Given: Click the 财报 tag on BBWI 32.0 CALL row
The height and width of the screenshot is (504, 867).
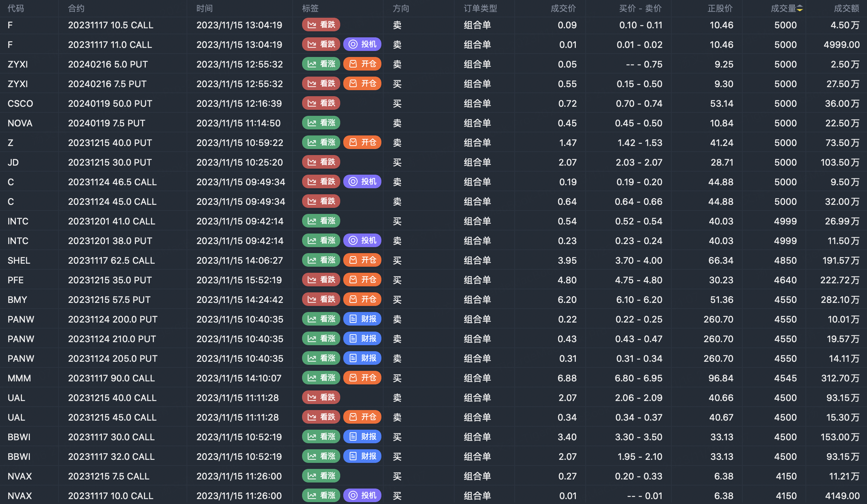Looking at the screenshot, I should tap(362, 456).
